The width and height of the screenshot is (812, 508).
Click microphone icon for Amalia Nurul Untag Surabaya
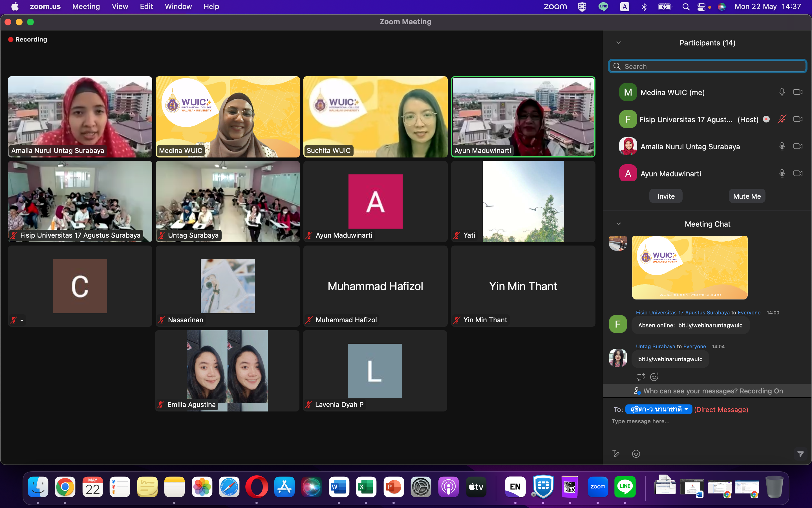pyautogui.click(x=782, y=146)
